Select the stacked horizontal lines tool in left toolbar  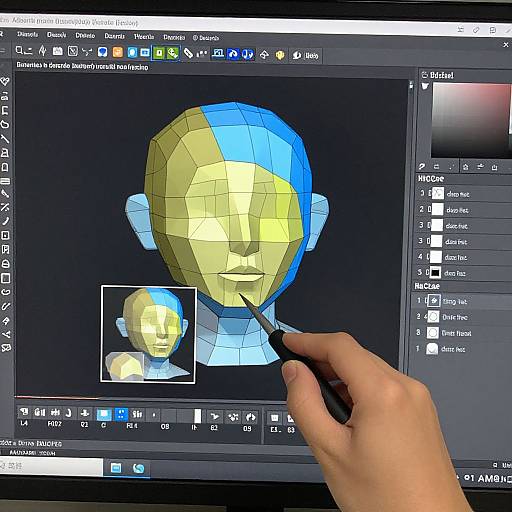click(5, 181)
